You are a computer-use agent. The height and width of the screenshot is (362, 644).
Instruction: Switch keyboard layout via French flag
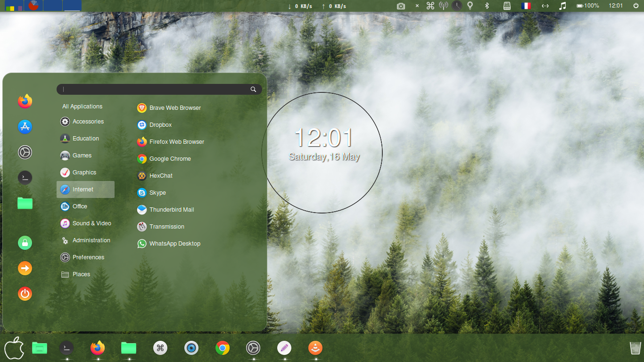click(526, 6)
